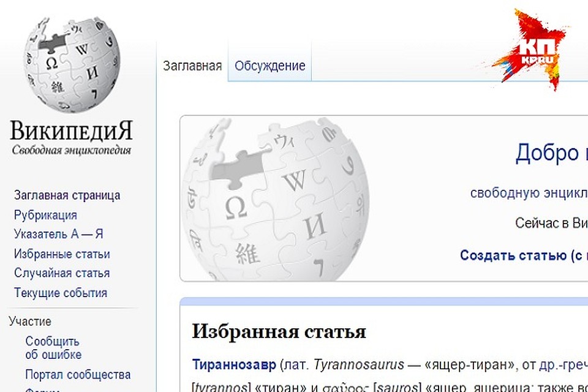This screenshot has height=392, width=588.
Task: Click the Избранная статья heading
Action: point(279,331)
